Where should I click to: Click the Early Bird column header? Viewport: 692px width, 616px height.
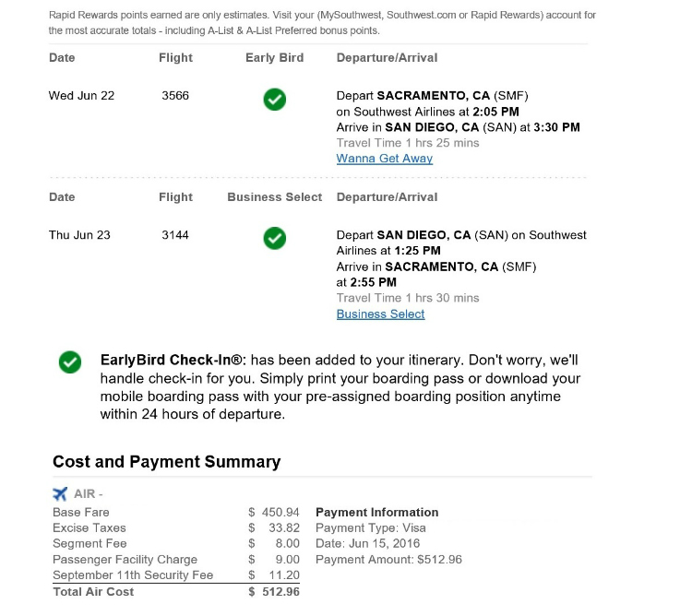pyautogui.click(x=274, y=58)
